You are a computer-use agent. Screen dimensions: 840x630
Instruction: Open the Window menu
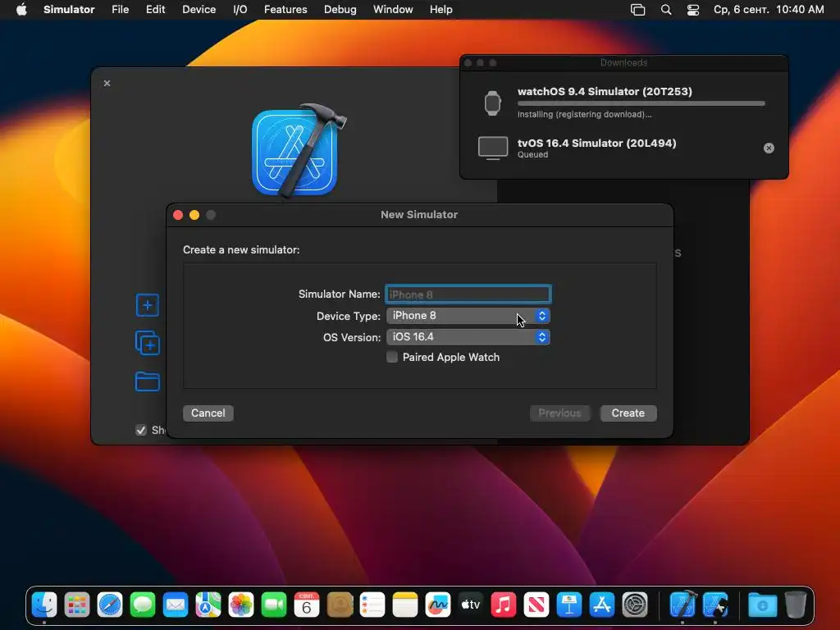click(393, 10)
